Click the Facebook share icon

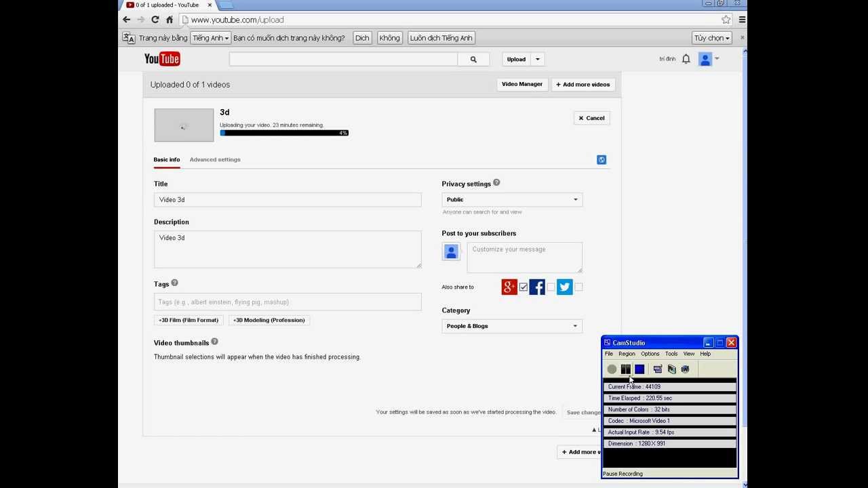537,287
